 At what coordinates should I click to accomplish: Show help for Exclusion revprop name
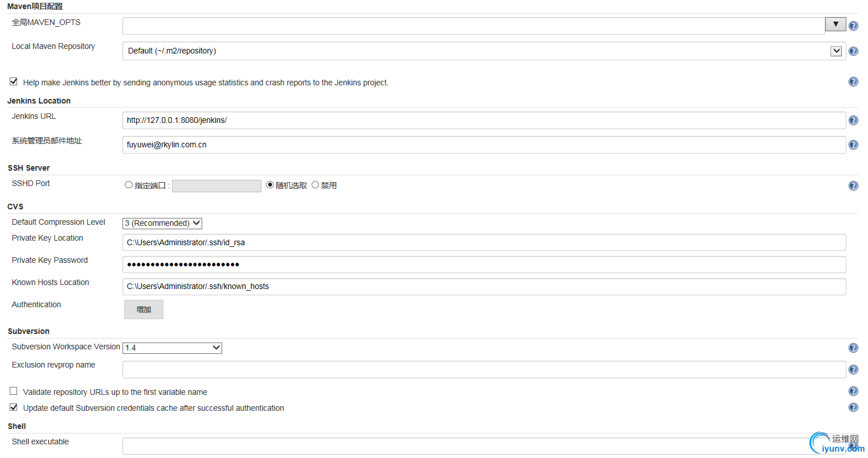[x=853, y=369]
